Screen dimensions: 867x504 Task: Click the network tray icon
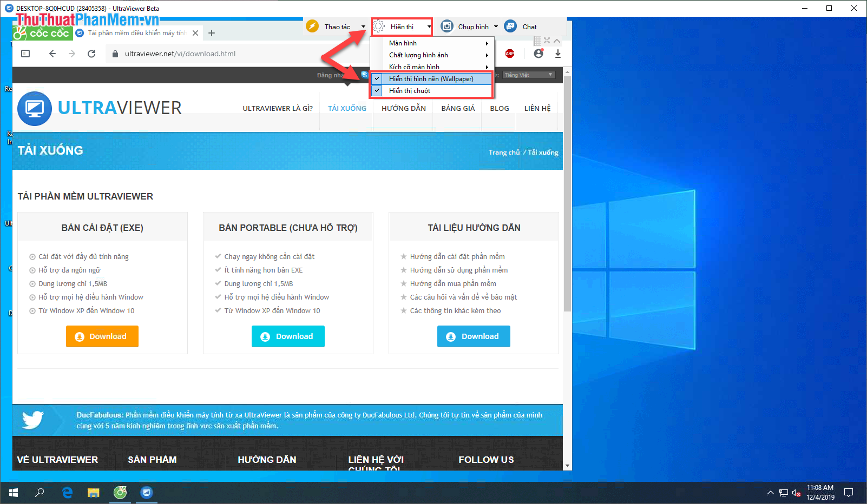[783, 493]
